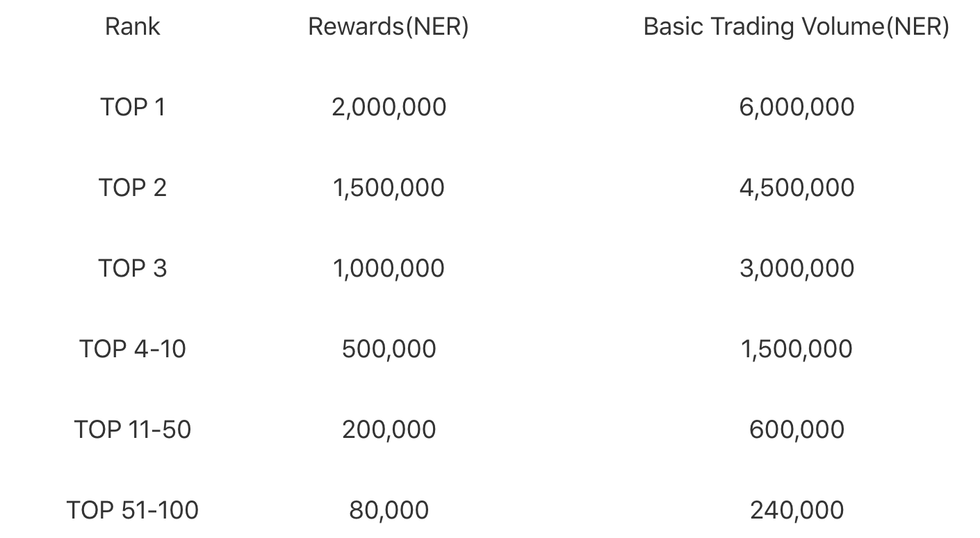
Task: Click the 240,000 trading volume value
Action: click(797, 510)
